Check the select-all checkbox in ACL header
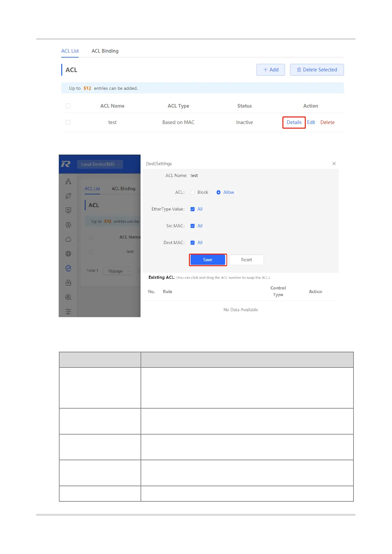The width and height of the screenshot is (392, 554). point(68,106)
